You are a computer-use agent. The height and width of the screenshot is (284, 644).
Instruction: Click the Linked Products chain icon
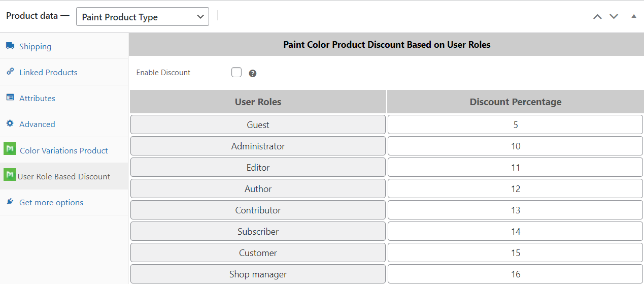pos(10,72)
